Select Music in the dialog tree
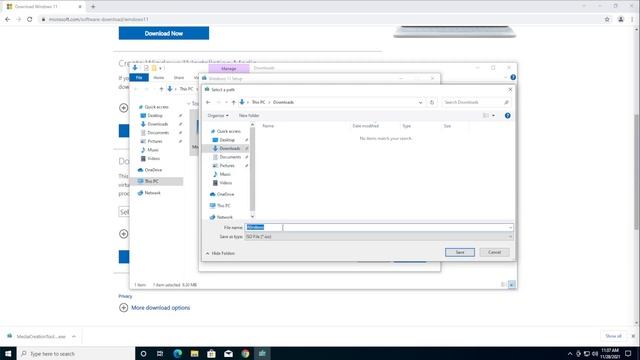The image size is (640, 360). [x=222, y=174]
